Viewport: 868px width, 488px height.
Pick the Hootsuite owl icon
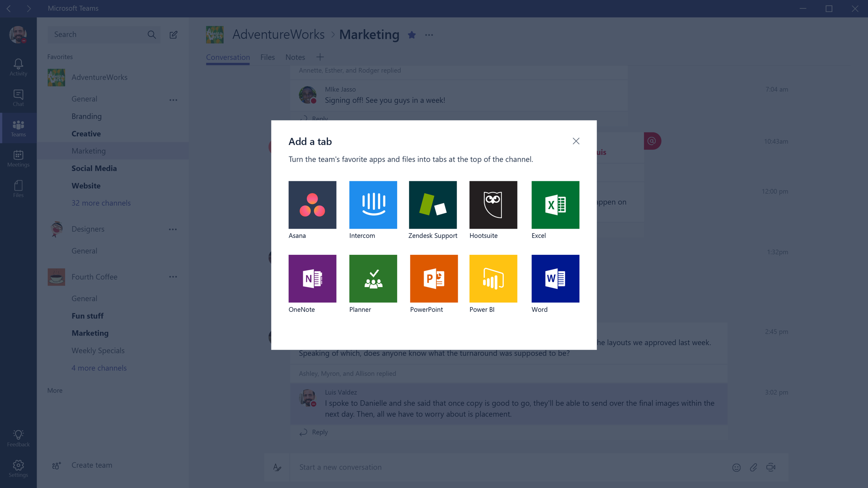pos(493,205)
